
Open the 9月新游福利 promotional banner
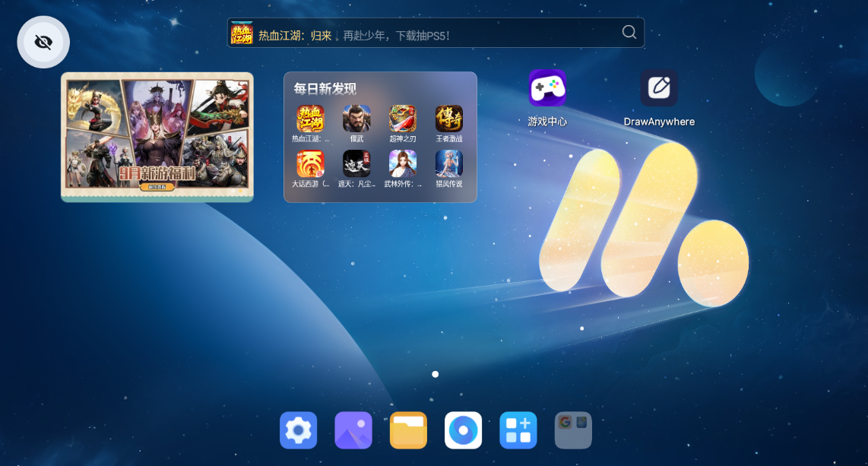(x=157, y=137)
